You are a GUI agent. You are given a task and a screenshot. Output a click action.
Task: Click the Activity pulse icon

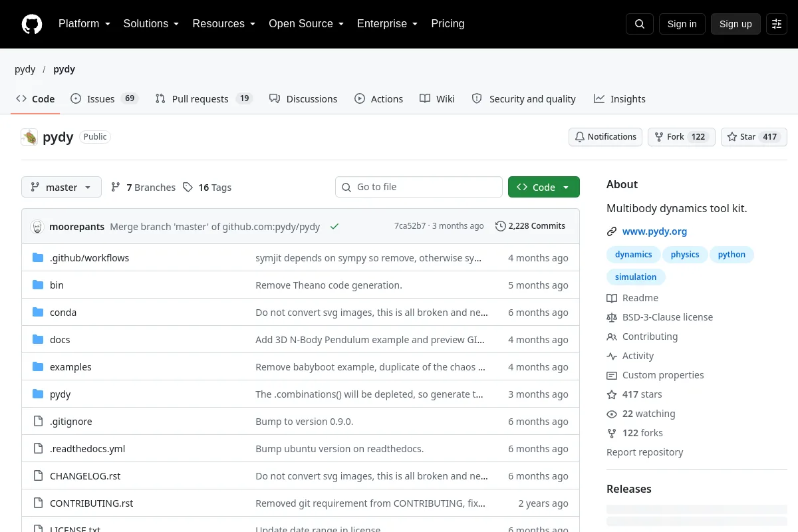pos(612,356)
